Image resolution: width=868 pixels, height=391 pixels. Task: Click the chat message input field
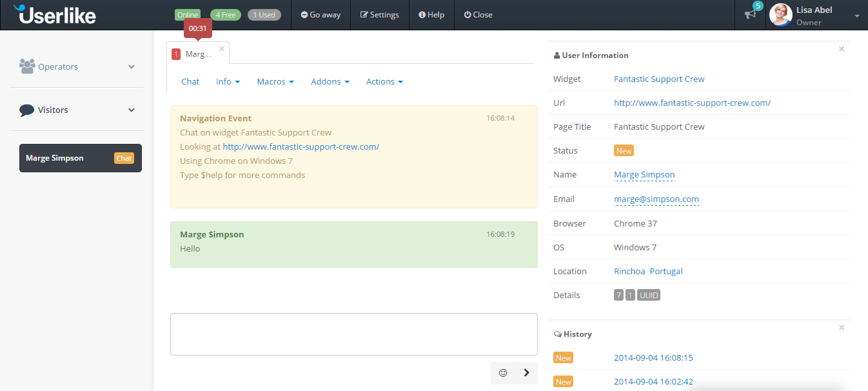[x=353, y=334]
